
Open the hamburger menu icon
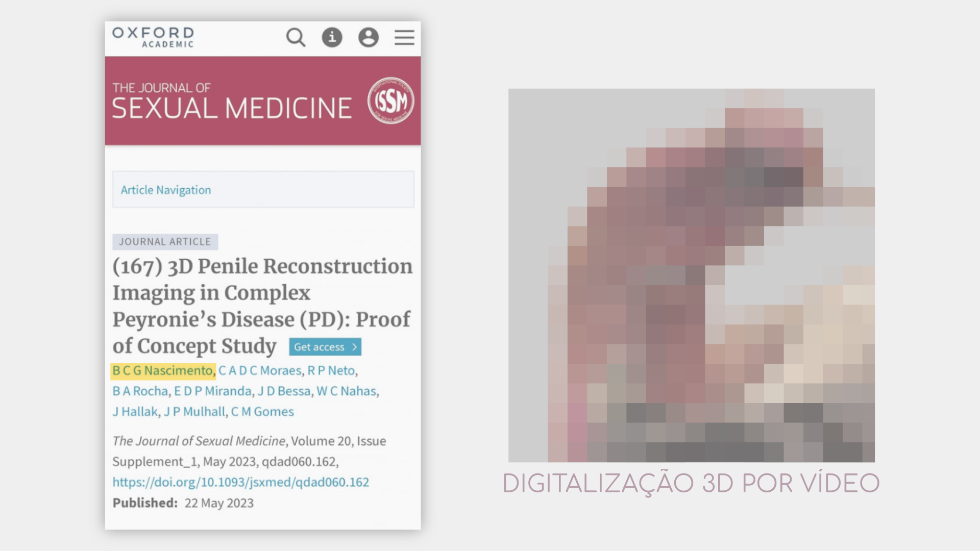tap(404, 37)
